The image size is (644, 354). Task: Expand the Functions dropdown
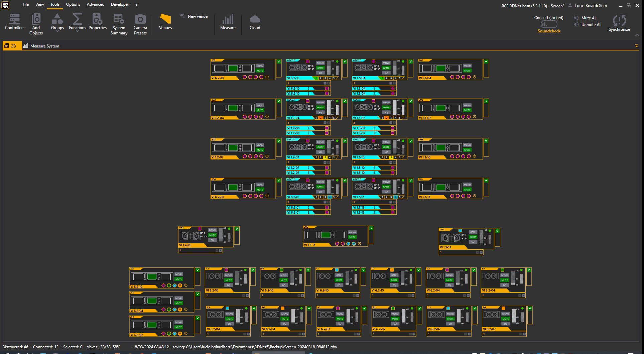pos(77,31)
